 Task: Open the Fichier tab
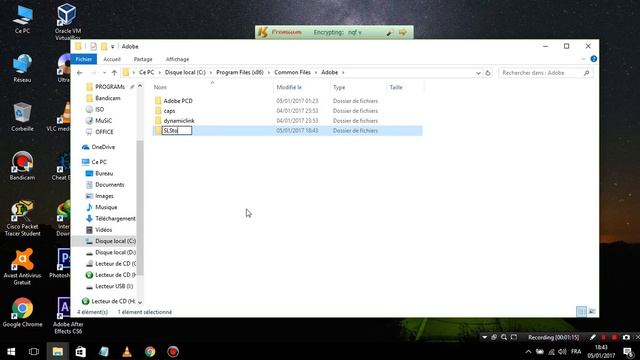[84, 59]
